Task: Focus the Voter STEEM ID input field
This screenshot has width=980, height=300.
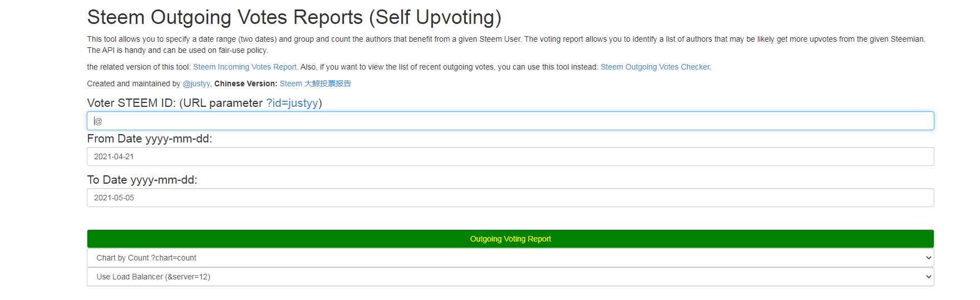Action: 510,121
